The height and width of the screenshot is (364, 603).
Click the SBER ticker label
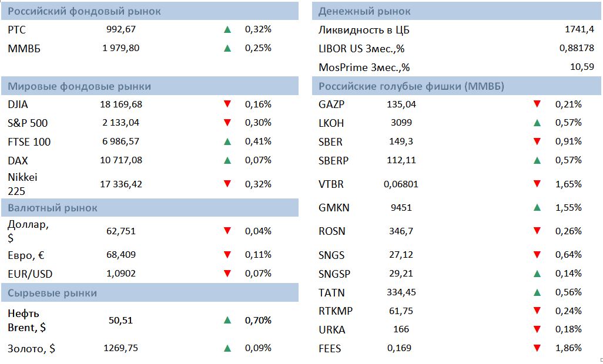[x=330, y=142]
